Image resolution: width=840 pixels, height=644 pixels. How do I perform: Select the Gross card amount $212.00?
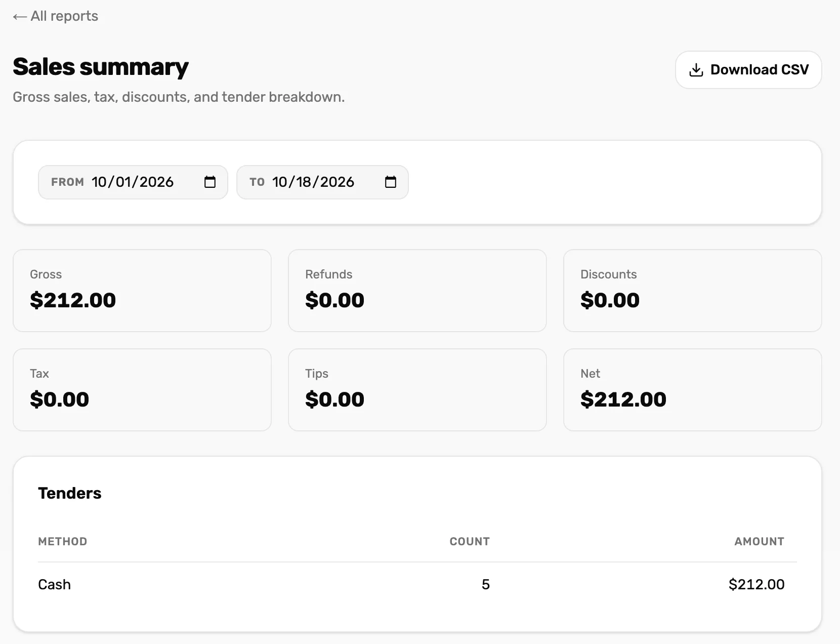(x=73, y=300)
